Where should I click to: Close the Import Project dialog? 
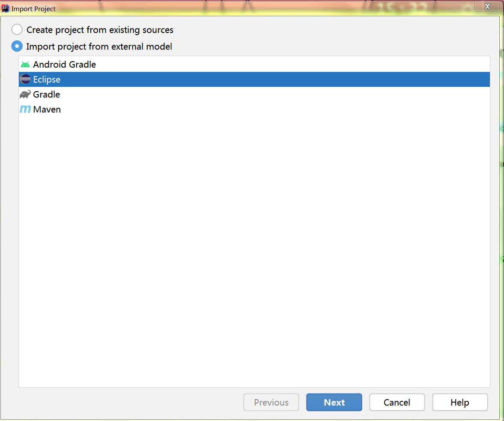point(487,6)
